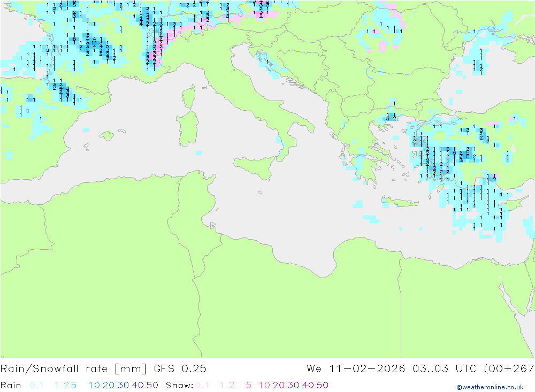The image size is (535, 392).
Task: Pick the Rain legend value 50
Action: (x=152, y=385)
